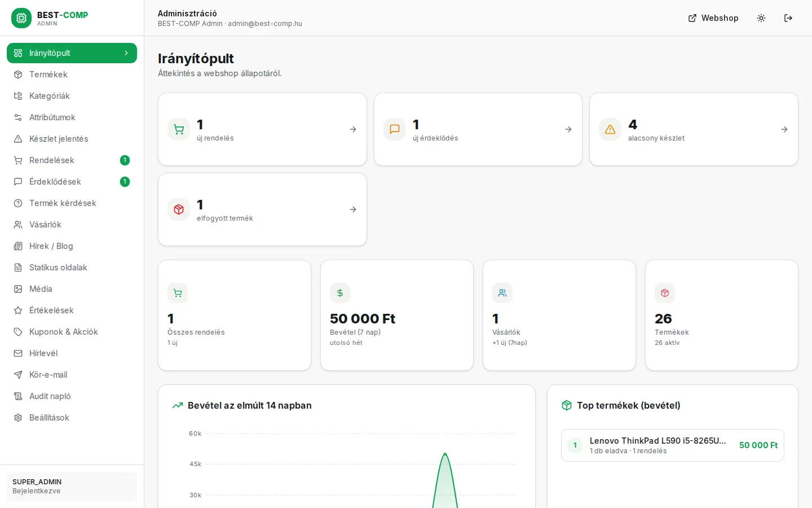Click the Statikus oldalak document icon

18,268
